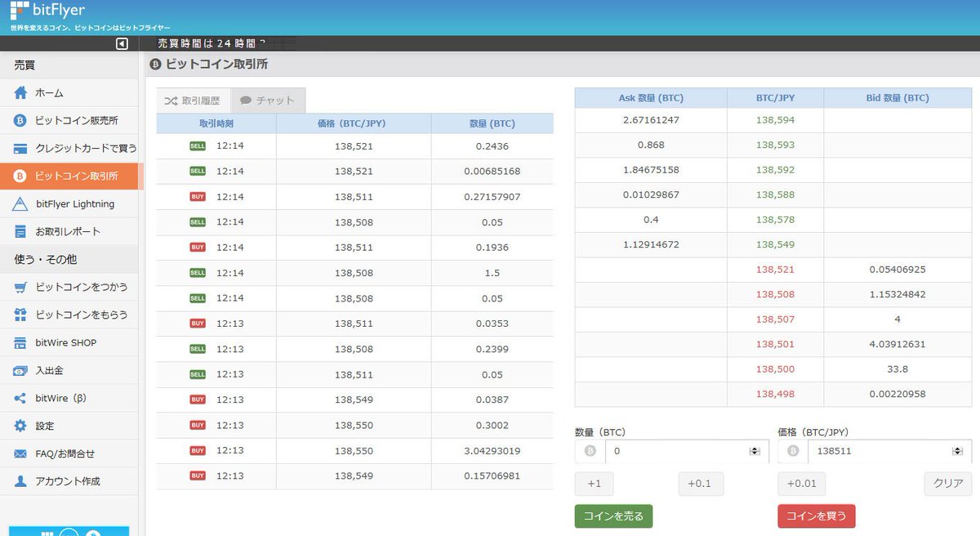This screenshot has height=536, width=980.
Task: Collapse the sidebar with the arrow icon
Action: [122, 44]
